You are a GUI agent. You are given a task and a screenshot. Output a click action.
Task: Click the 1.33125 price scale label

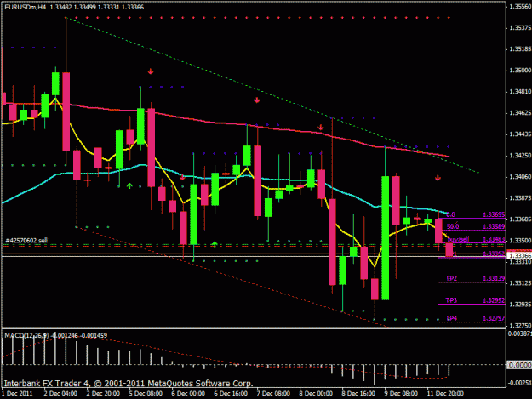[x=520, y=283]
